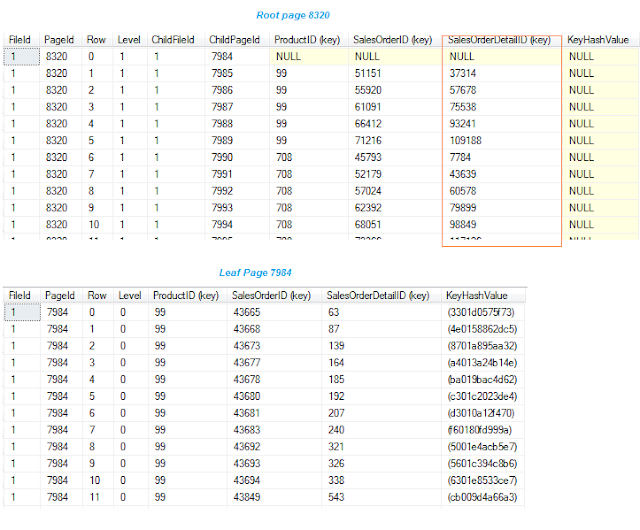
Task: Select leaf page SalesOrderDetailID cell 240
Action: pyautogui.click(x=382, y=430)
